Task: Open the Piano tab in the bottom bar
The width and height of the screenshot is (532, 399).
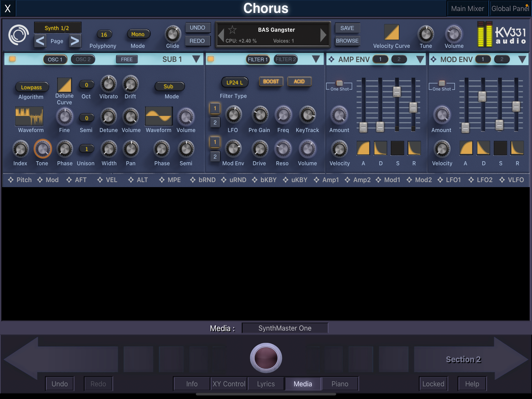Action: (x=340, y=384)
